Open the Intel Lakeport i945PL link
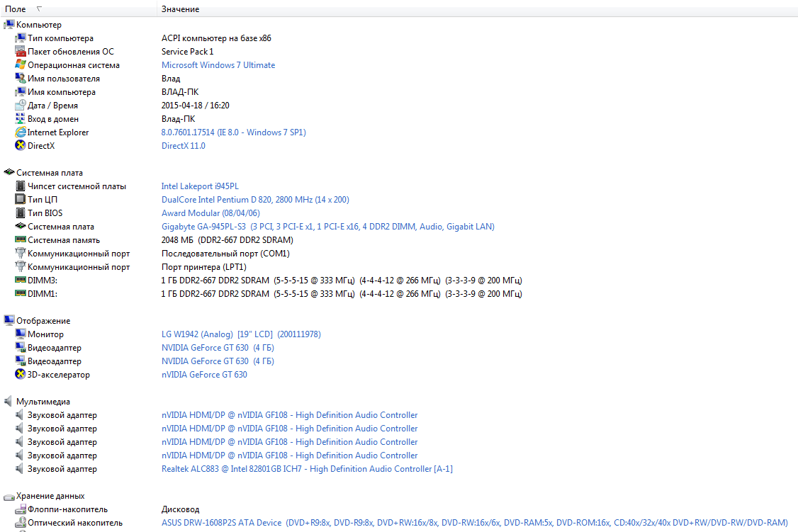Viewport: 798px width, 532px height. click(200, 186)
